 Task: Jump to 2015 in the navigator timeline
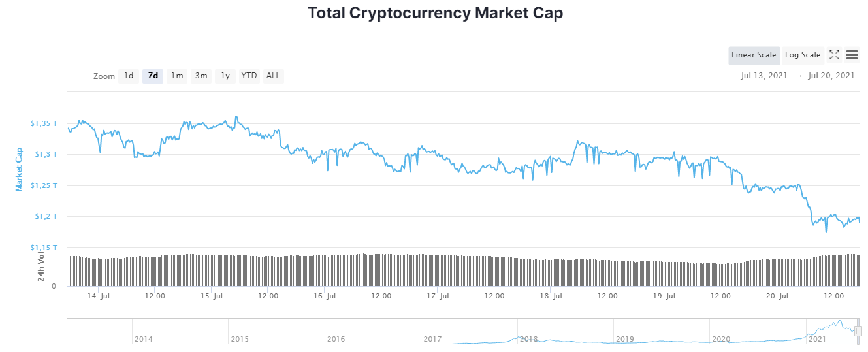[x=240, y=339]
